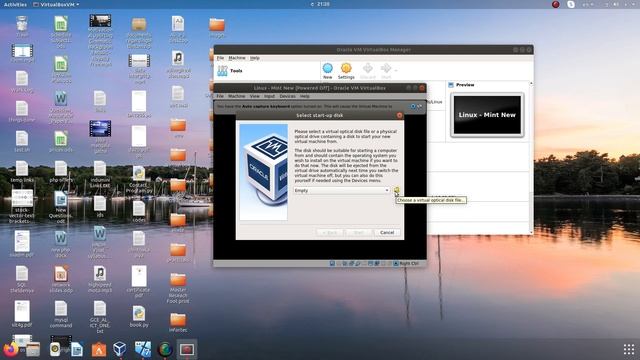Open the test.in file on the desktop

point(22,142)
